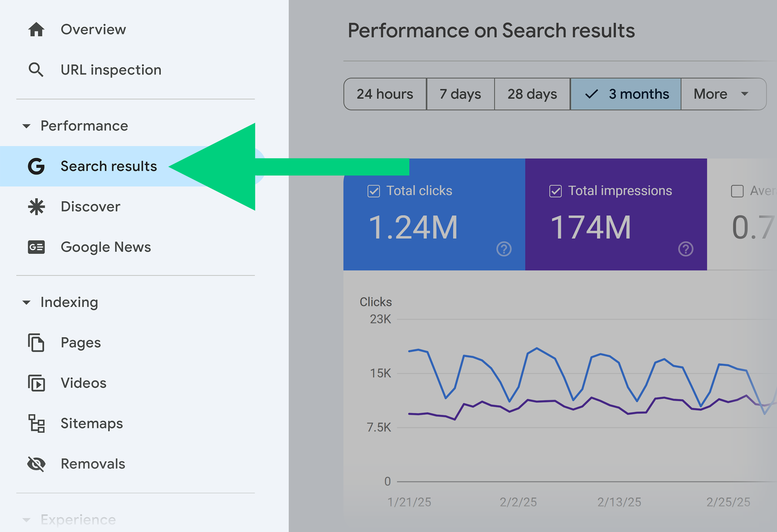Click the Google G Search results icon
This screenshot has height=532, width=777.
coord(36,166)
